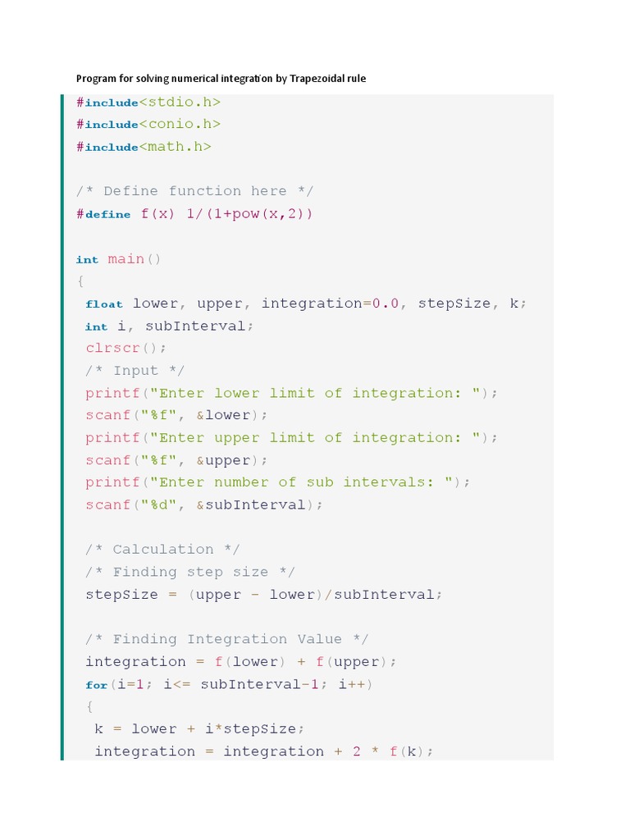630x840 pixels.
Task: Click the scanf reading &subInterval
Action: click(x=204, y=504)
